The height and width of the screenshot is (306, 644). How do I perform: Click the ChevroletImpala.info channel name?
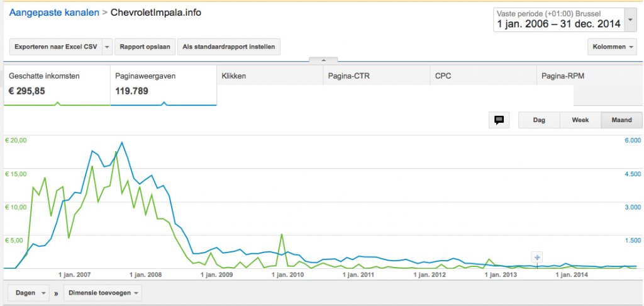click(156, 13)
